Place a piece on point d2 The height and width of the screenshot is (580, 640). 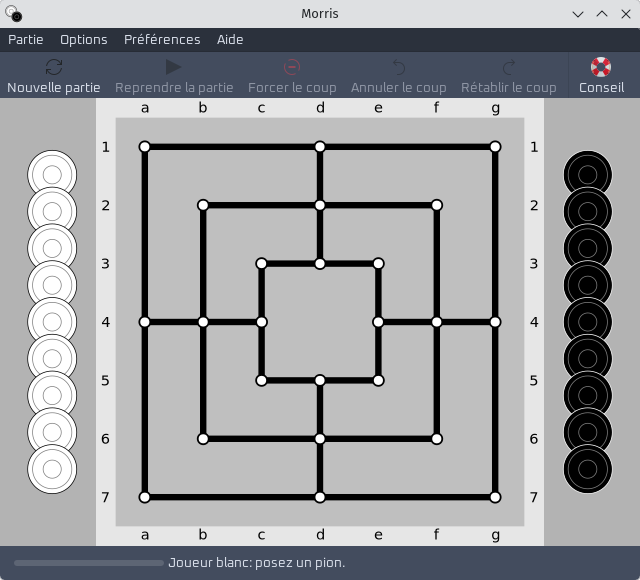(320, 205)
